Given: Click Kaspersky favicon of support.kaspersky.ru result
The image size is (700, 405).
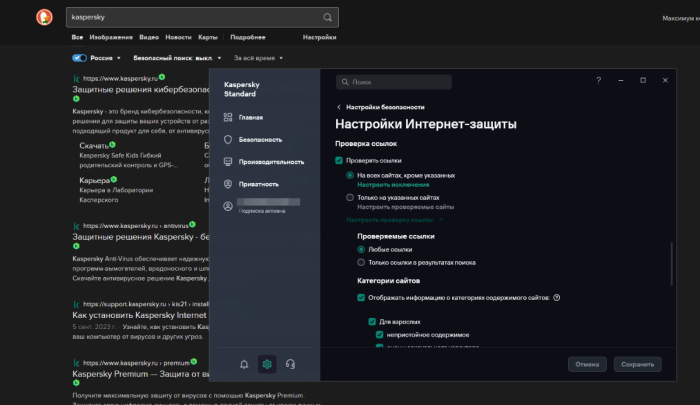Looking at the screenshot, I should 76,305.
